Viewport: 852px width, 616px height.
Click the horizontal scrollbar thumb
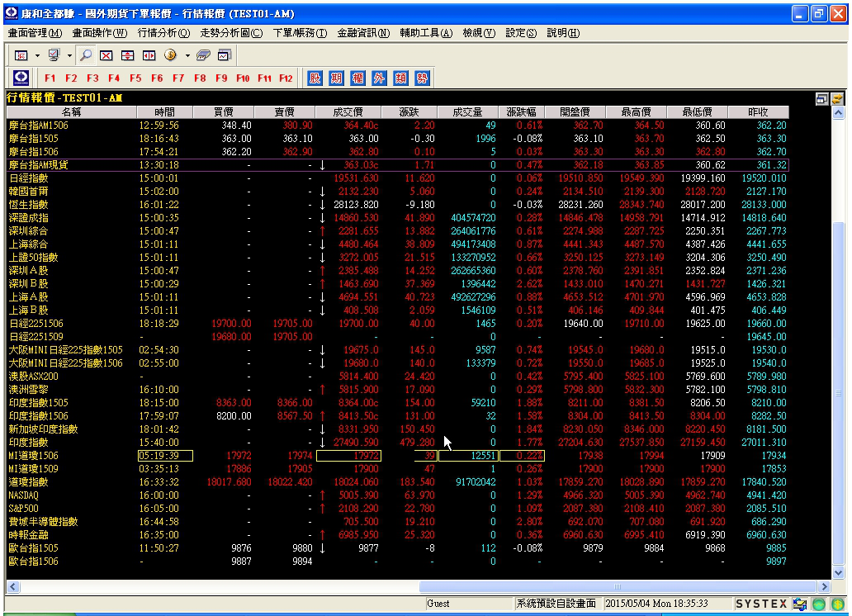pos(618,586)
